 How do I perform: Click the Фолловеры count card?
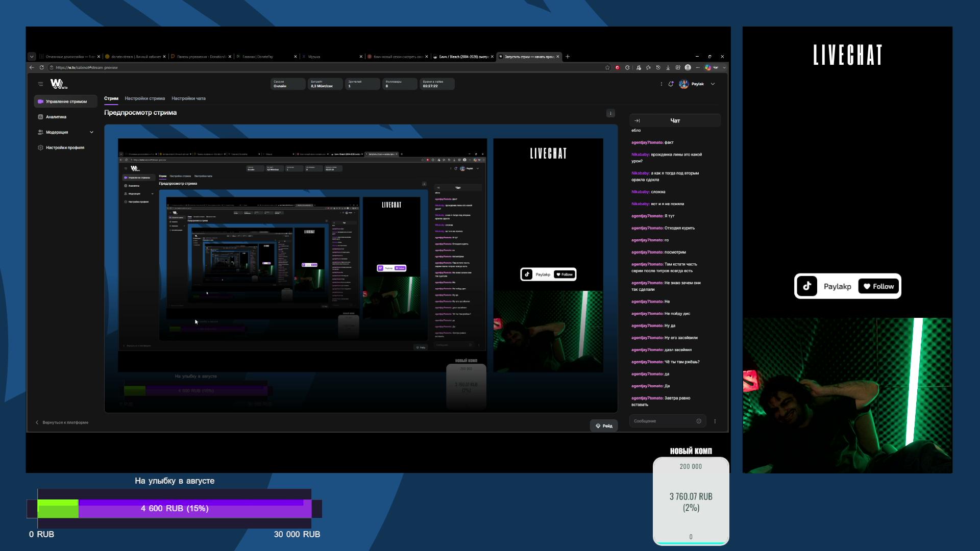(x=400, y=84)
